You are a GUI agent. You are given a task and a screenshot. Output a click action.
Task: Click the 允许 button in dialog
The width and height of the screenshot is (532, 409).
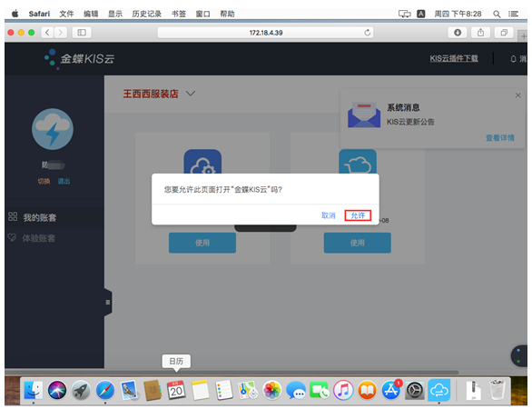358,215
